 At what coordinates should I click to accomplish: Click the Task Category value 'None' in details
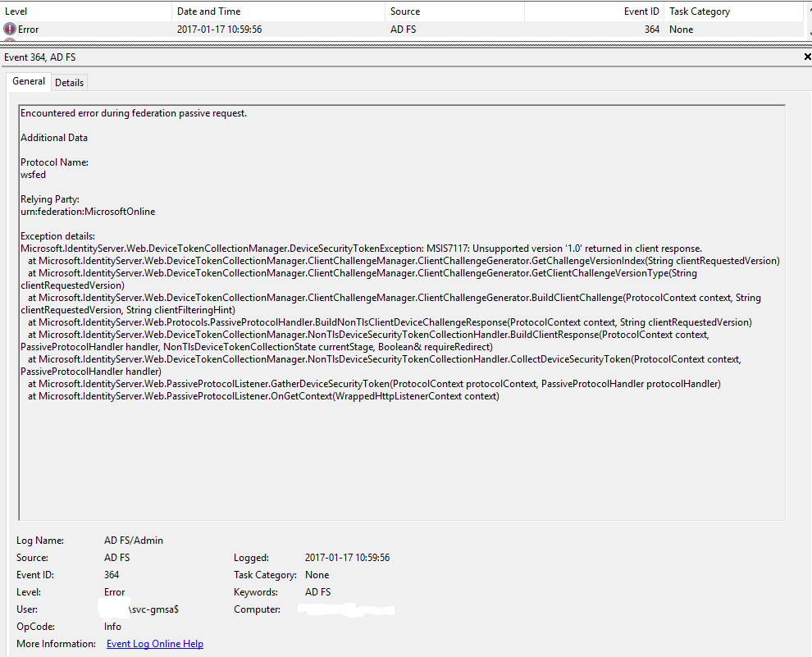(x=317, y=575)
